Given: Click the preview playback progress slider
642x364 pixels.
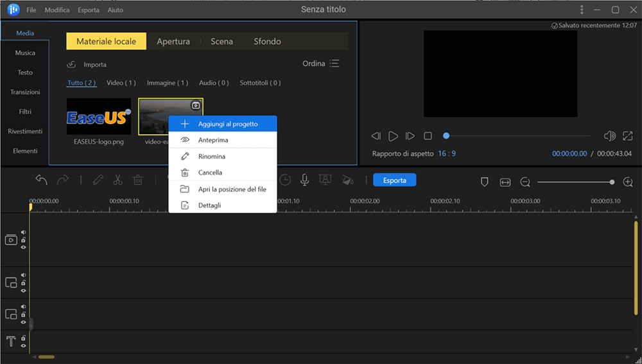Looking at the screenshot, I should coord(517,136).
